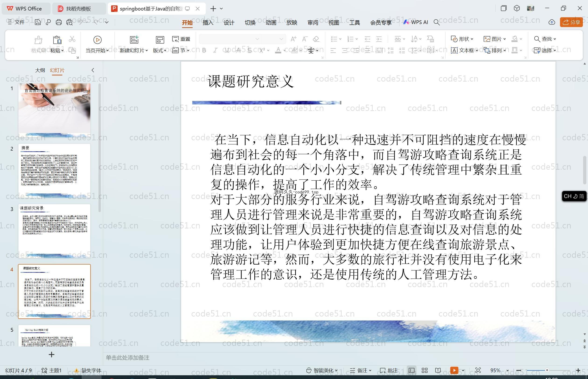Viewport: 588px width, 379px height.
Task: Click the save document icon
Action: coord(38,22)
